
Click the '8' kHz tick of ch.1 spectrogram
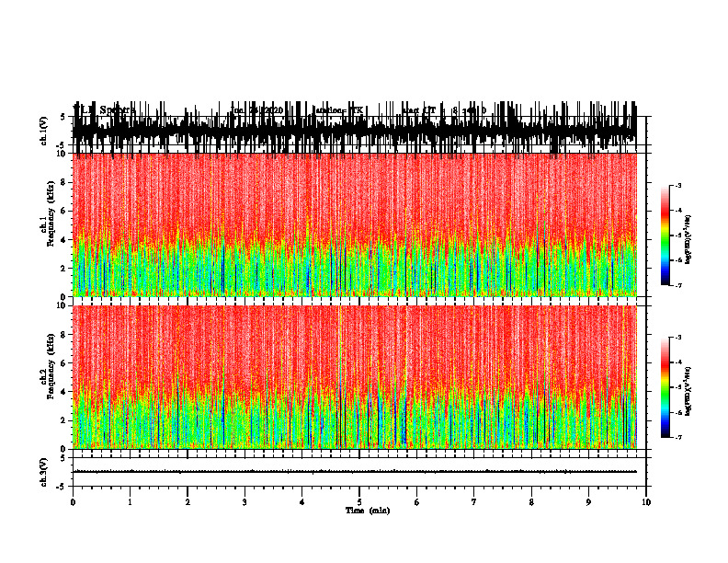click(x=63, y=182)
